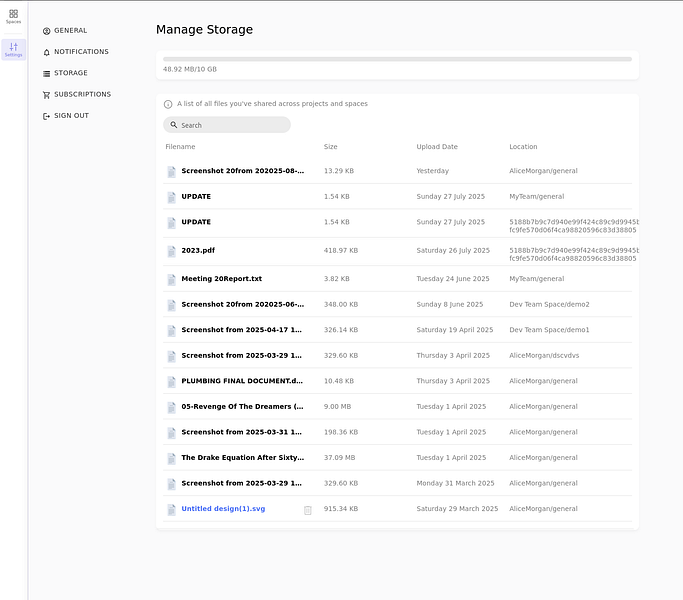Click file icon of Meeting 20Report.txt
683x600 pixels.
pos(172,280)
